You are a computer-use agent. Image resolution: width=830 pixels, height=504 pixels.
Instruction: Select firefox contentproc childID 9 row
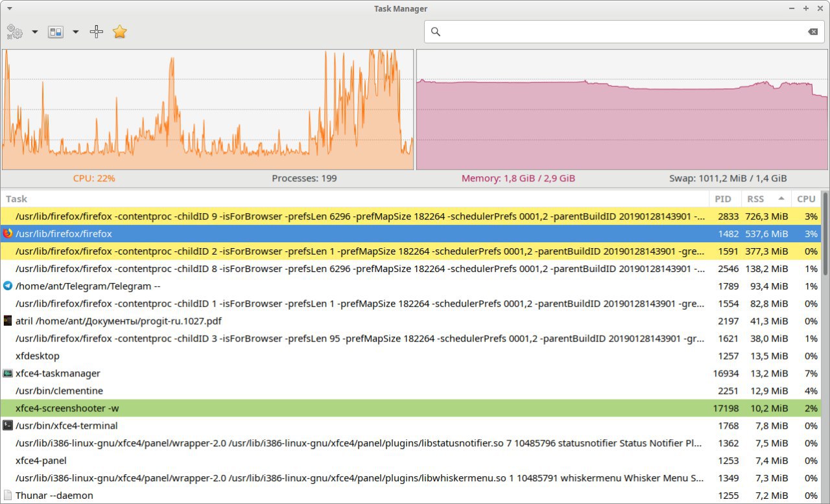pyautogui.click(x=411, y=216)
